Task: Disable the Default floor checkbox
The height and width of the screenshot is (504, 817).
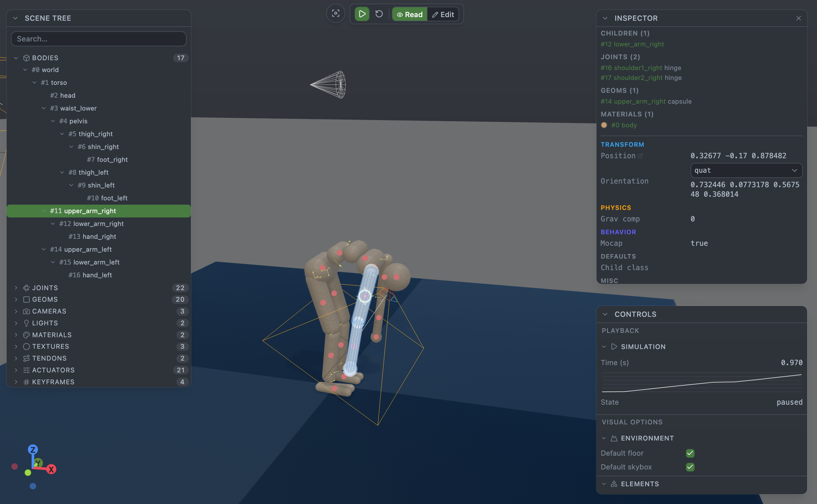Action: [690, 453]
